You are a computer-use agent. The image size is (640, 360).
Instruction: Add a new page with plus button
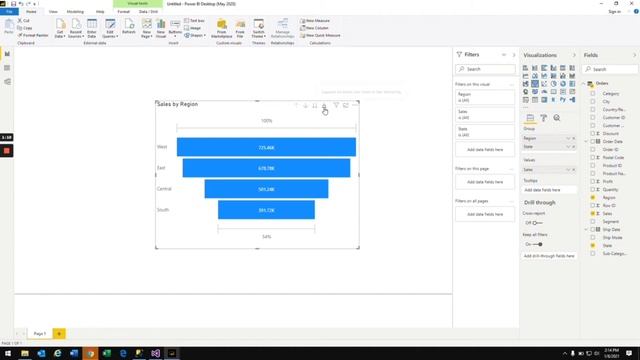(x=59, y=334)
